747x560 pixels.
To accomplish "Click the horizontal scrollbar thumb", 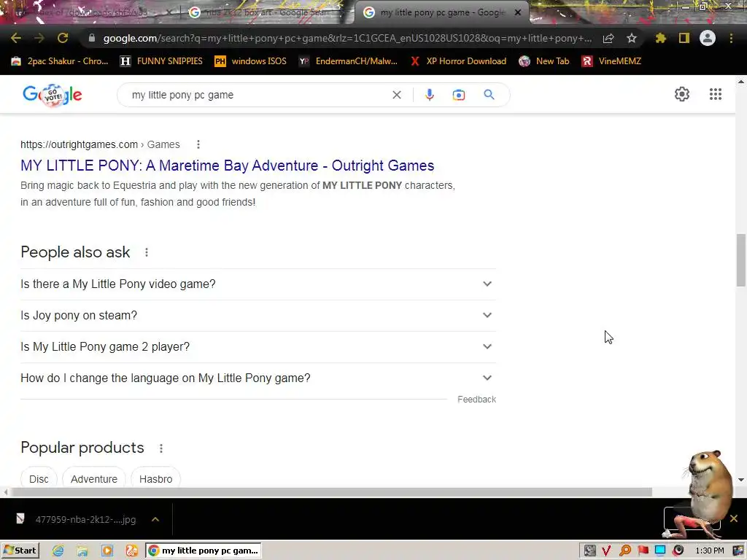I will coord(332,492).
